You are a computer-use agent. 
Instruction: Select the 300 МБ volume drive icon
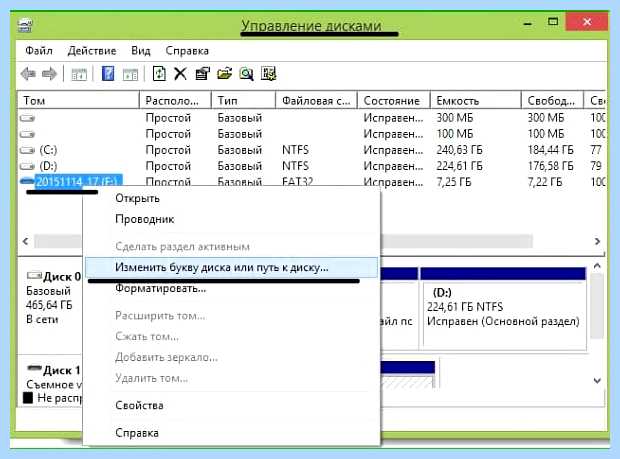(27, 118)
